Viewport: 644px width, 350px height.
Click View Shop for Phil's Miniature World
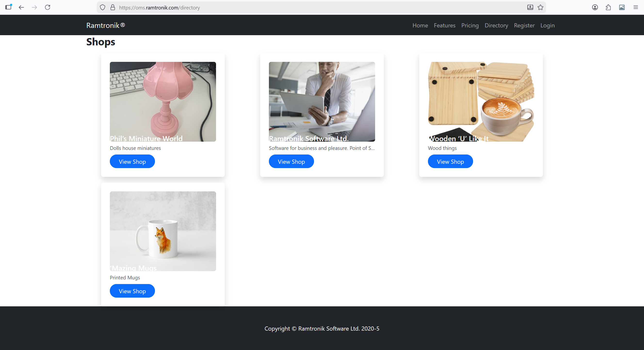pos(132,161)
